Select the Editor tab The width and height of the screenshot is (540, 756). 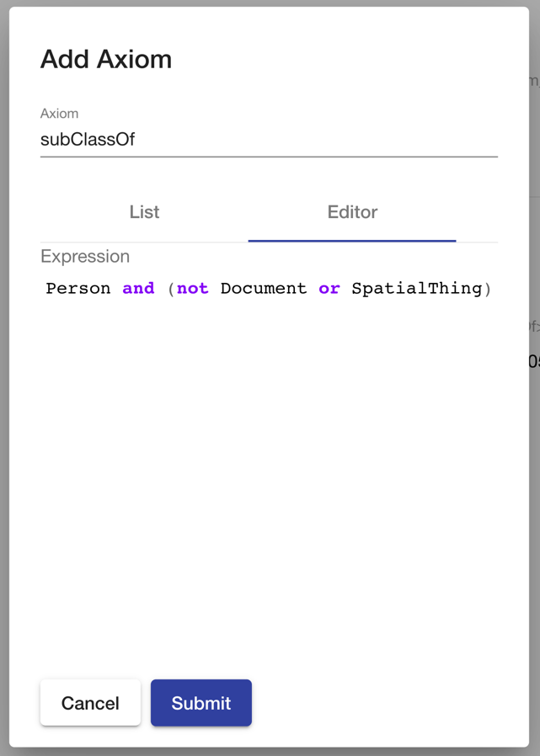[x=351, y=212]
